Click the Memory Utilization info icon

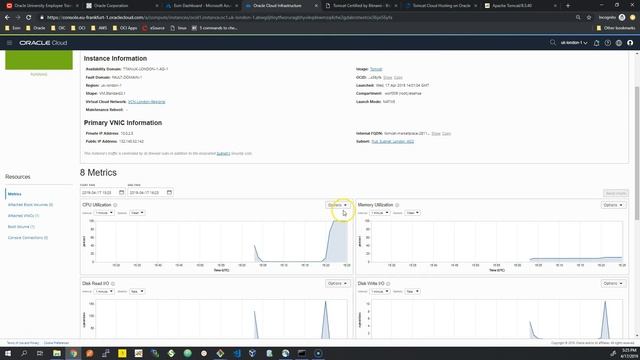(x=397, y=205)
